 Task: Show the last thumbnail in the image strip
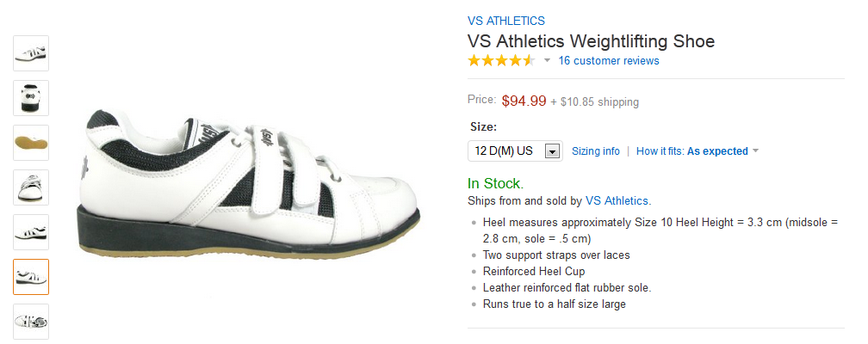31,322
